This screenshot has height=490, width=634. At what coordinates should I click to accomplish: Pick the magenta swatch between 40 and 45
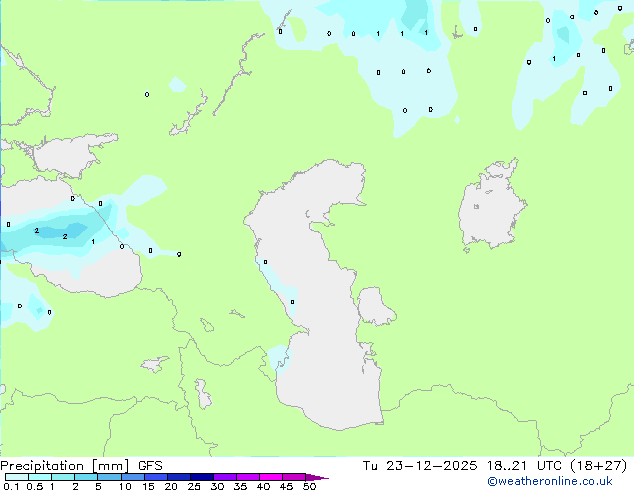(271, 477)
